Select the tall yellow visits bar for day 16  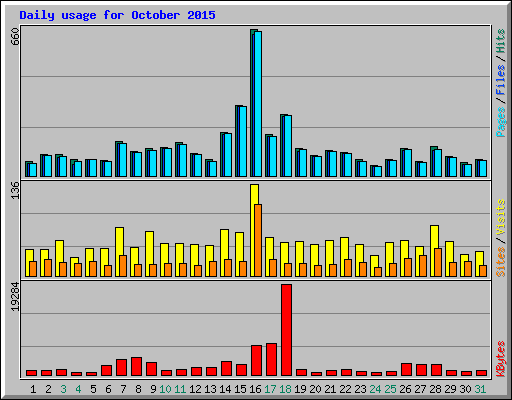pos(254,230)
